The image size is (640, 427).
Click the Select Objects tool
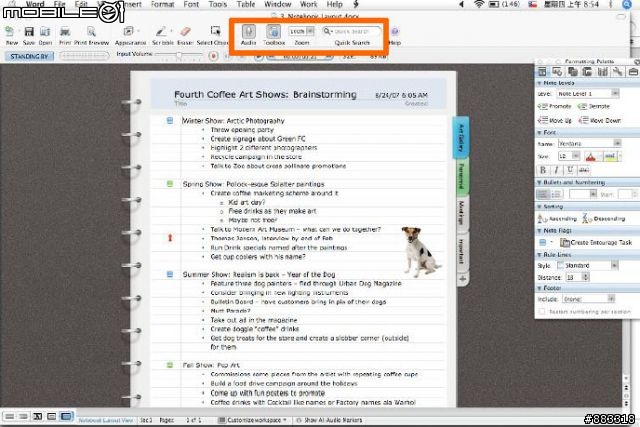[x=215, y=31]
